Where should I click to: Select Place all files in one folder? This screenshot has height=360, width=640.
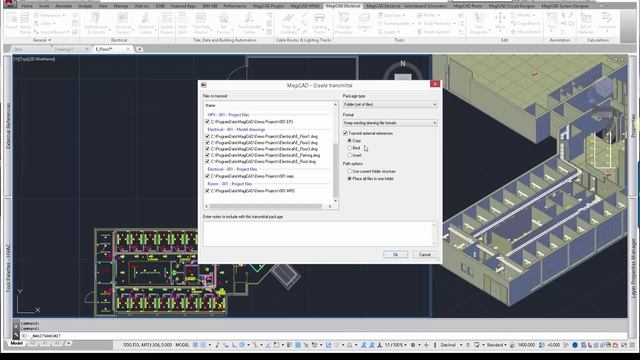coord(349,179)
